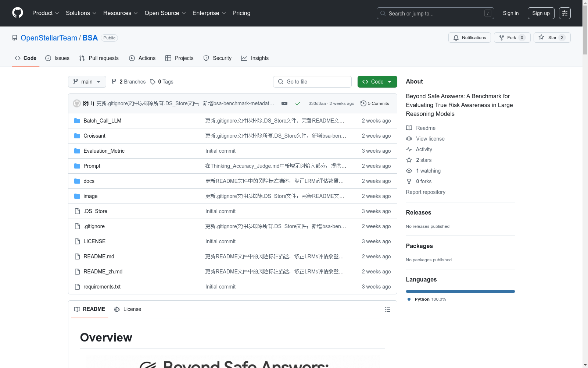This screenshot has width=588, height=368.
Task: Click the folder icon next to Croissant
Action: (77, 136)
